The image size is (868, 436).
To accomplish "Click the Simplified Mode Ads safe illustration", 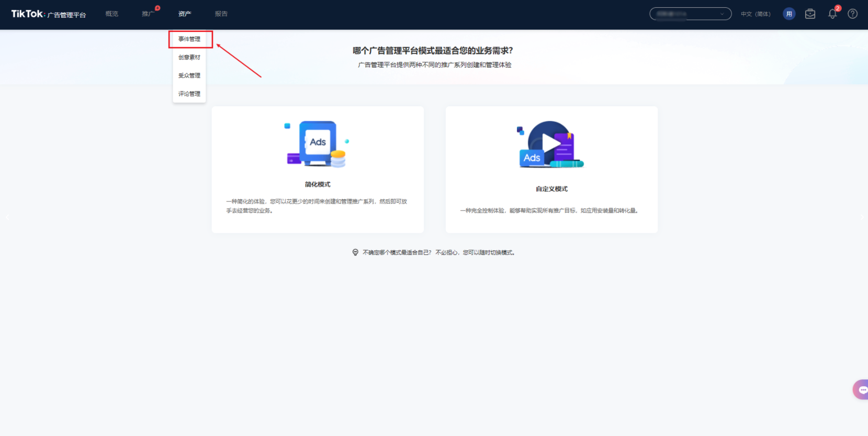I will pyautogui.click(x=317, y=144).
